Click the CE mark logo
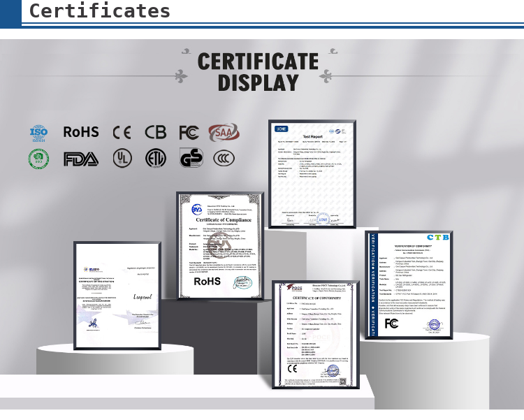The width and height of the screenshot is (524, 420). [122, 133]
